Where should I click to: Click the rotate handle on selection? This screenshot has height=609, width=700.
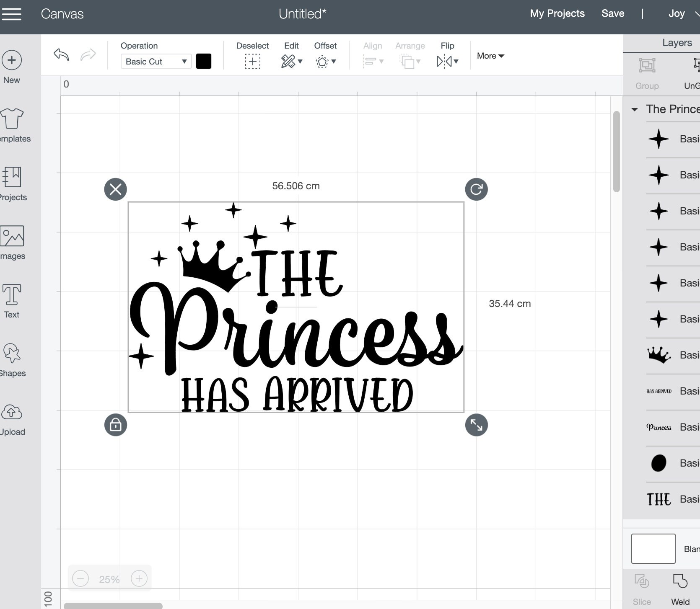click(x=477, y=189)
